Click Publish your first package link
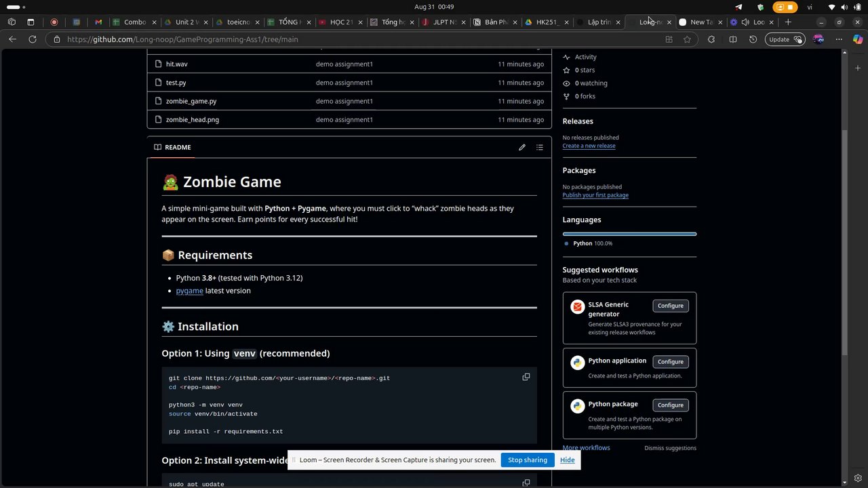This screenshot has height=488, width=868. 595,195
